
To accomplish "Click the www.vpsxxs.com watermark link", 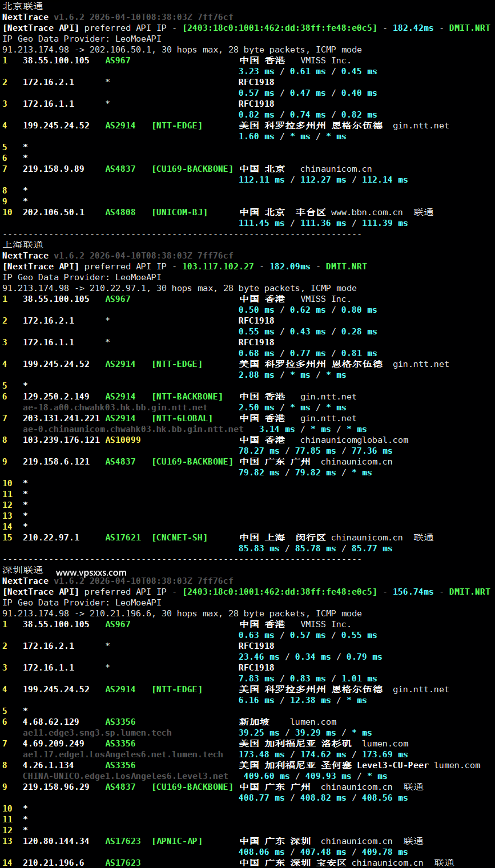I will (91, 572).
